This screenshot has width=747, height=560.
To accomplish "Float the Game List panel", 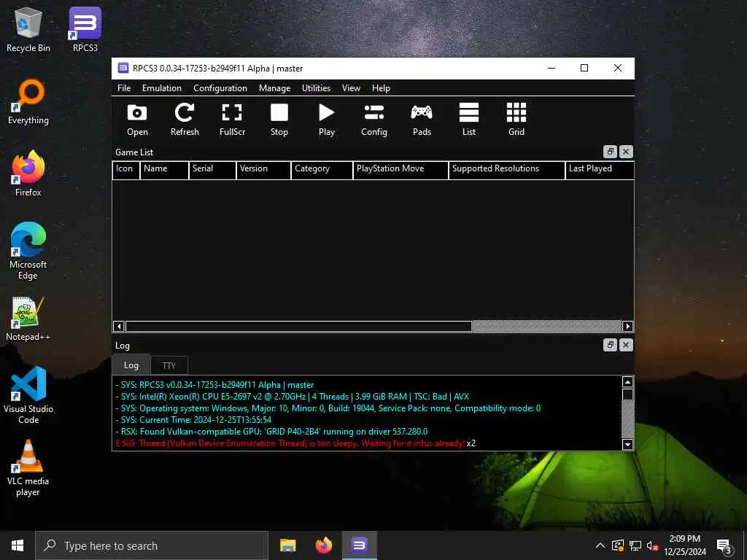I will pos(611,152).
